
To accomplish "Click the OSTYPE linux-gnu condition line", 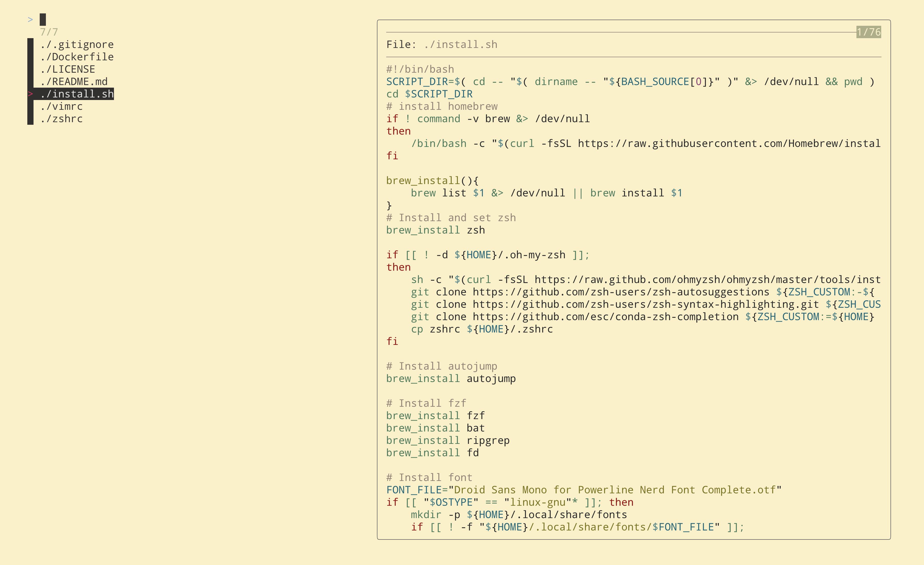I will [x=510, y=502].
